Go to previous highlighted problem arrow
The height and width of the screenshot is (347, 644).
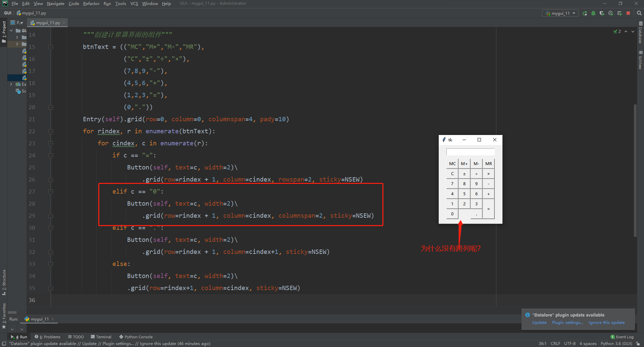(626, 31)
